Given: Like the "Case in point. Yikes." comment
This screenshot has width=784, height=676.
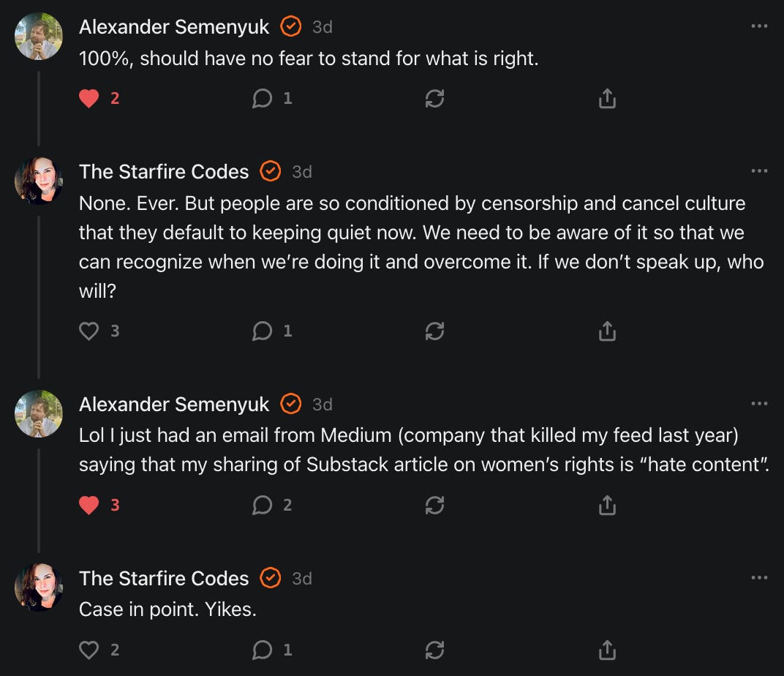Looking at the screenshot, I should coord(89,649).
